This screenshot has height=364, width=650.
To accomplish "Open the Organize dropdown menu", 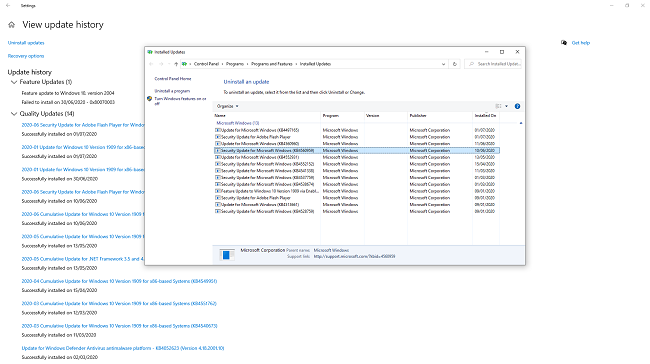I will 228,106.
